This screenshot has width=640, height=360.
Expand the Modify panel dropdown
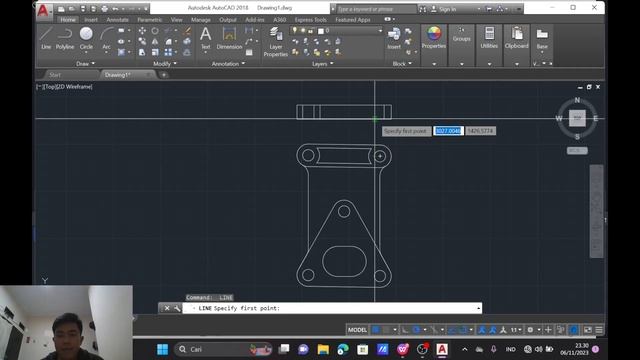[x=165, y=64]
